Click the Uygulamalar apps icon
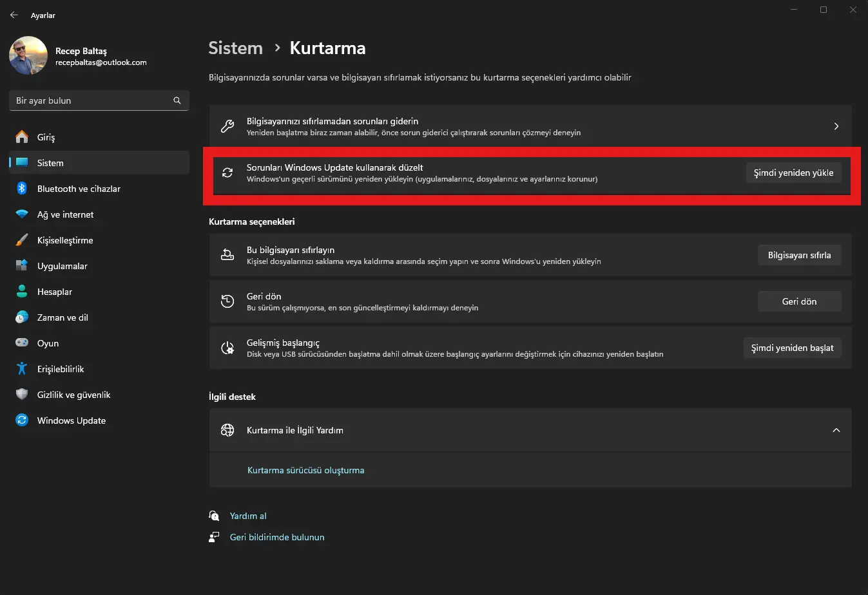868x595 pixels. [x=22, y=266]
